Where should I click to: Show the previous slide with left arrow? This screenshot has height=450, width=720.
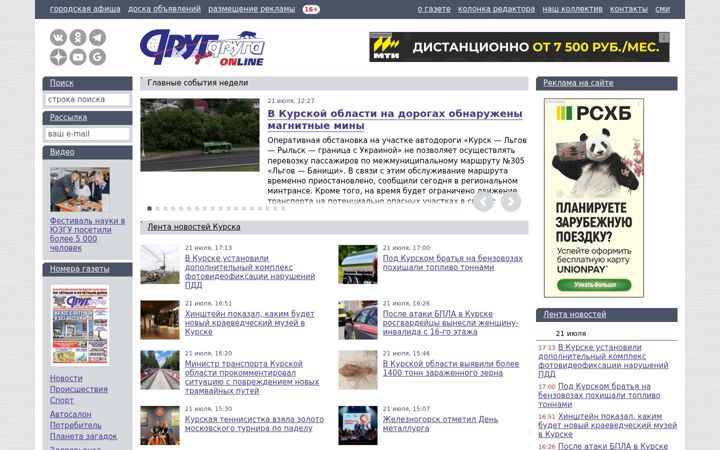click(x=483, y=201)
